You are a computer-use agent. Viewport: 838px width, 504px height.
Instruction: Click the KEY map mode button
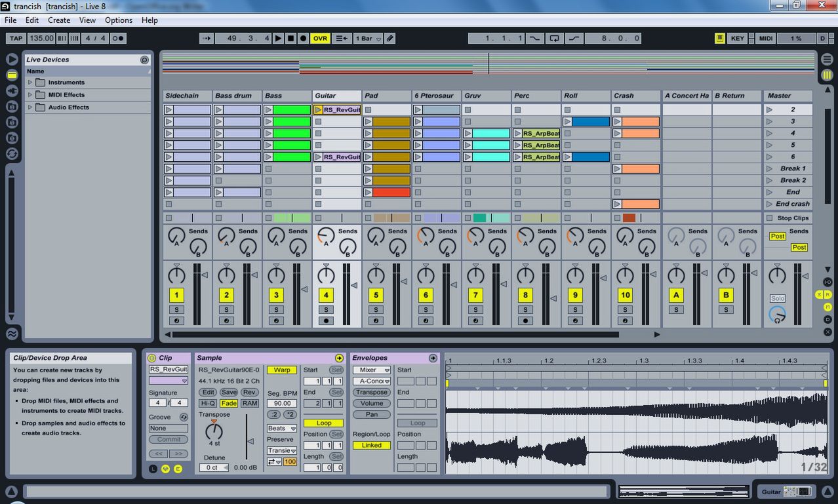pos(738,39)
